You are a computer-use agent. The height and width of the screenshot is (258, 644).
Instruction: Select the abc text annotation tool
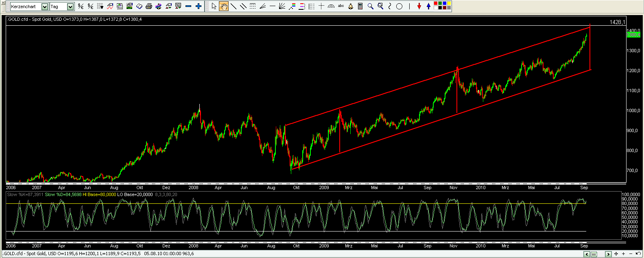[341, 6]
